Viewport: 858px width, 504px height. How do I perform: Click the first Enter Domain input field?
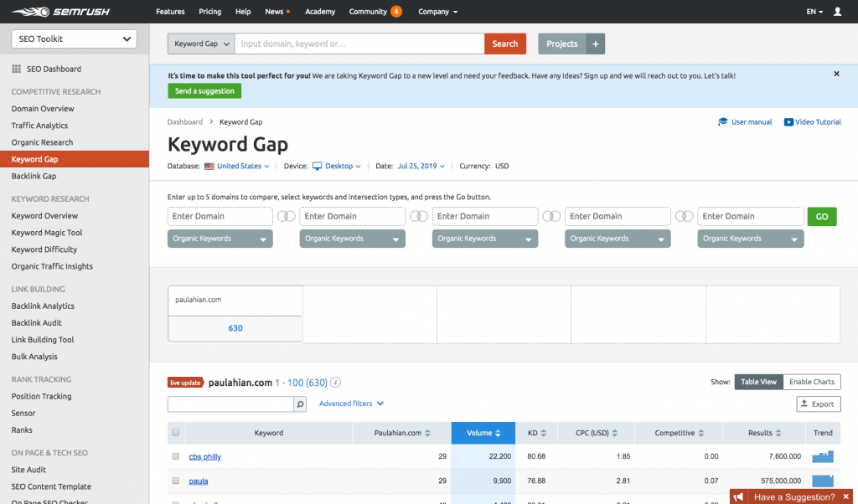(x=220, y=216)
